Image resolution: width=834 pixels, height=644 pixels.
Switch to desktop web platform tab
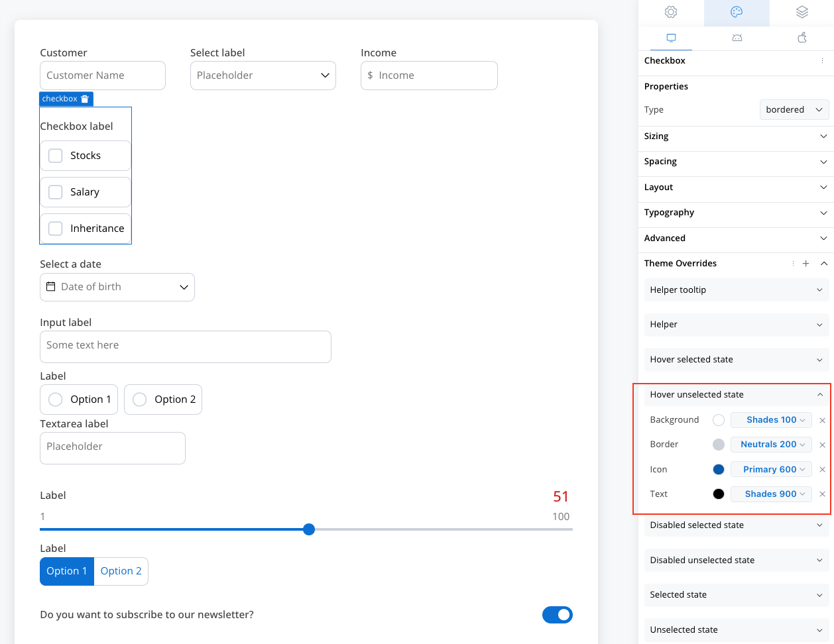point(671,38)
